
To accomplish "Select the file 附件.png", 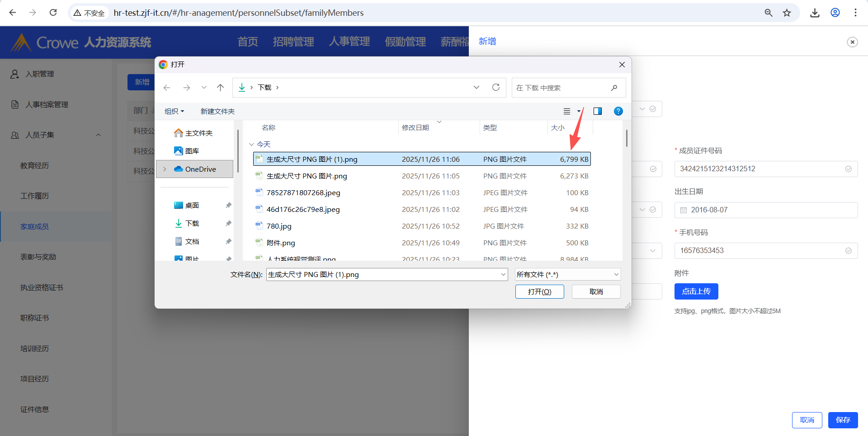I will pyautogui.click(x=422, y=243).
